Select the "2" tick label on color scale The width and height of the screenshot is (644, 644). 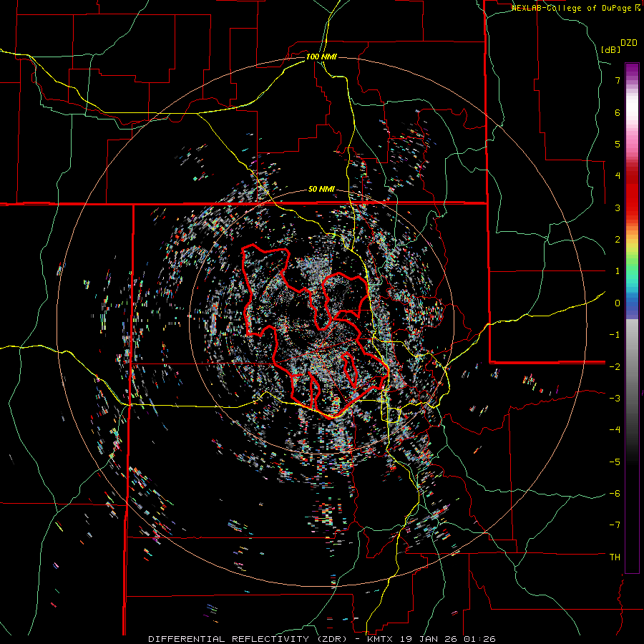coord(618,240)
